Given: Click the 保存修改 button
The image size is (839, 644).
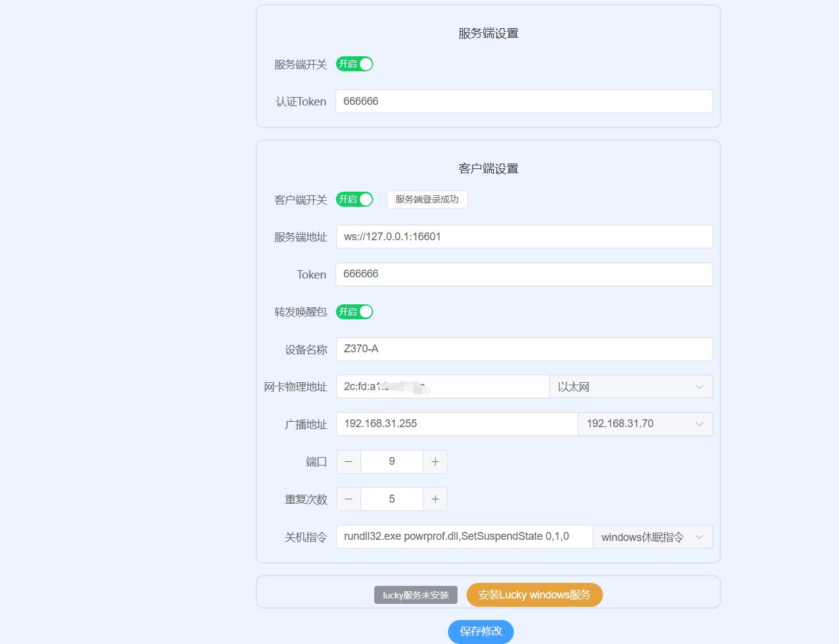Looking at the screenshot, I should pos(481,631).
